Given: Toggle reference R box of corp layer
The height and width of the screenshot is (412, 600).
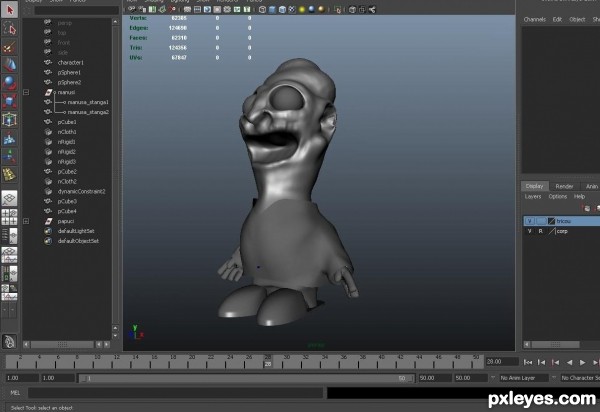Looking at the screenshot, I should pos(540,231).
